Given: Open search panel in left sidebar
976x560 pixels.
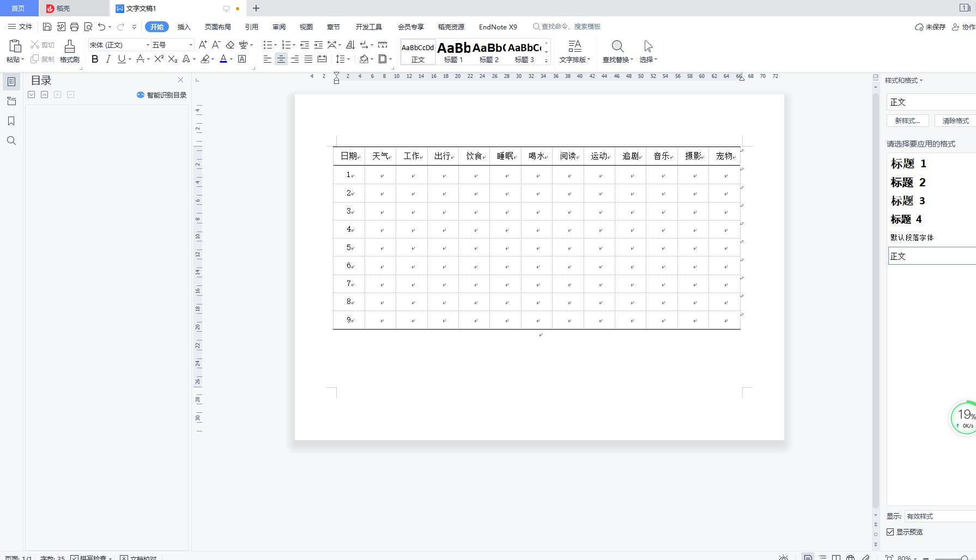Looking at the screenshot, I should point(11,141).
